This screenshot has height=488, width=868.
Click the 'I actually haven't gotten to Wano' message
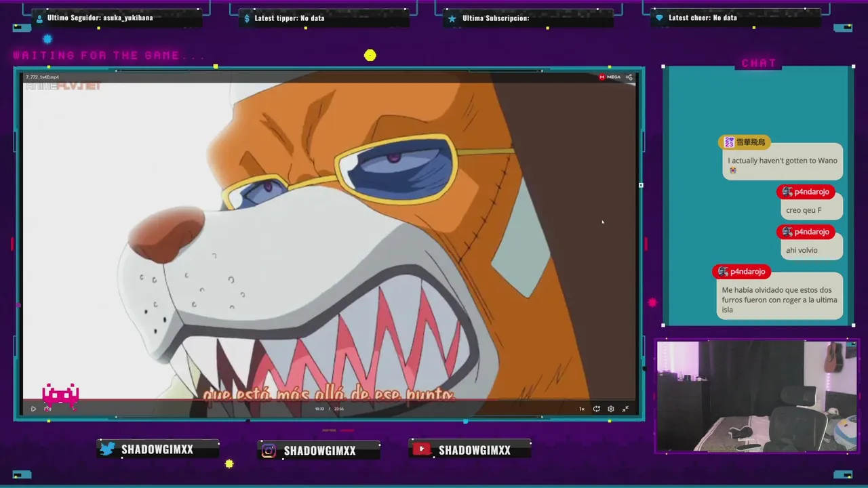coord(783,161)
